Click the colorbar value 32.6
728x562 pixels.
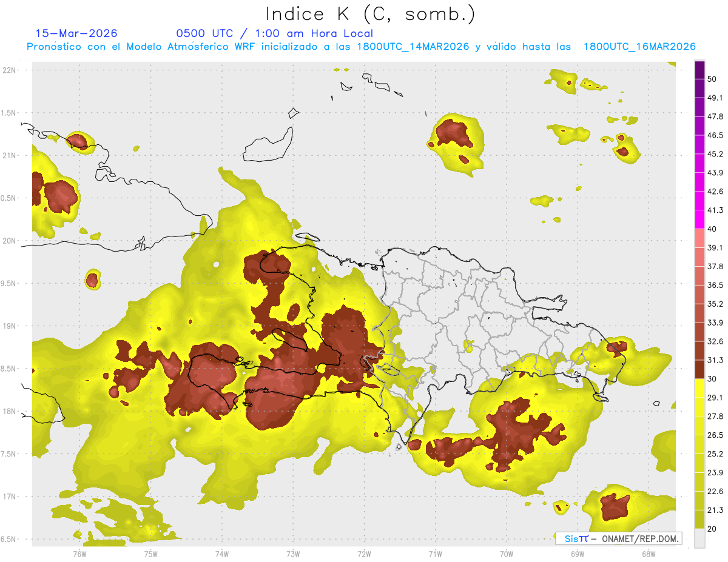pyautogui.click(x=715, y=341)
